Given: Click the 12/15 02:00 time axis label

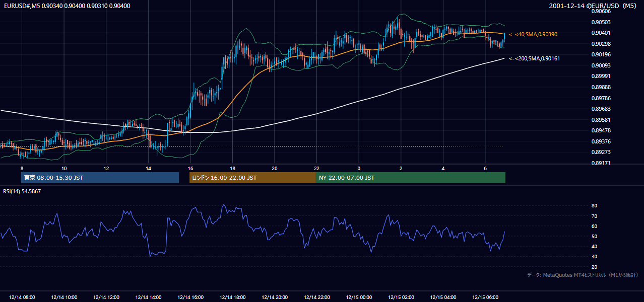Looking at the screenshot, I should click(x=401, y=297).
